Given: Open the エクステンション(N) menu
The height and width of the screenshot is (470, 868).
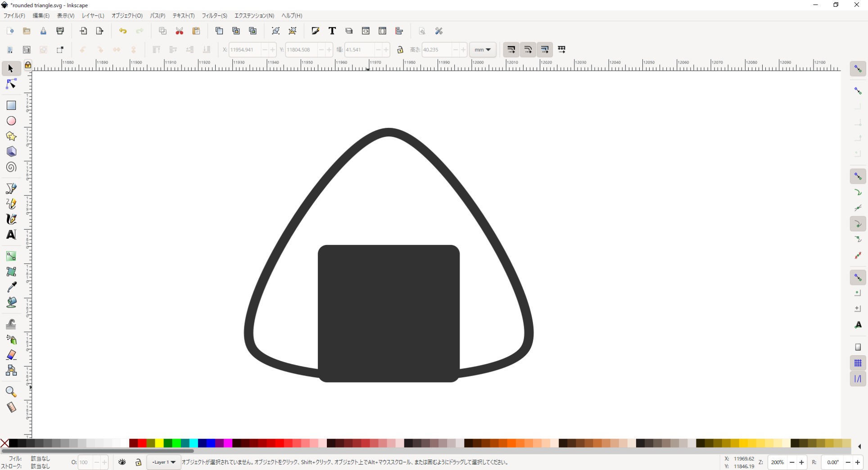Looking at the screenshot, I should coord(255,15).
